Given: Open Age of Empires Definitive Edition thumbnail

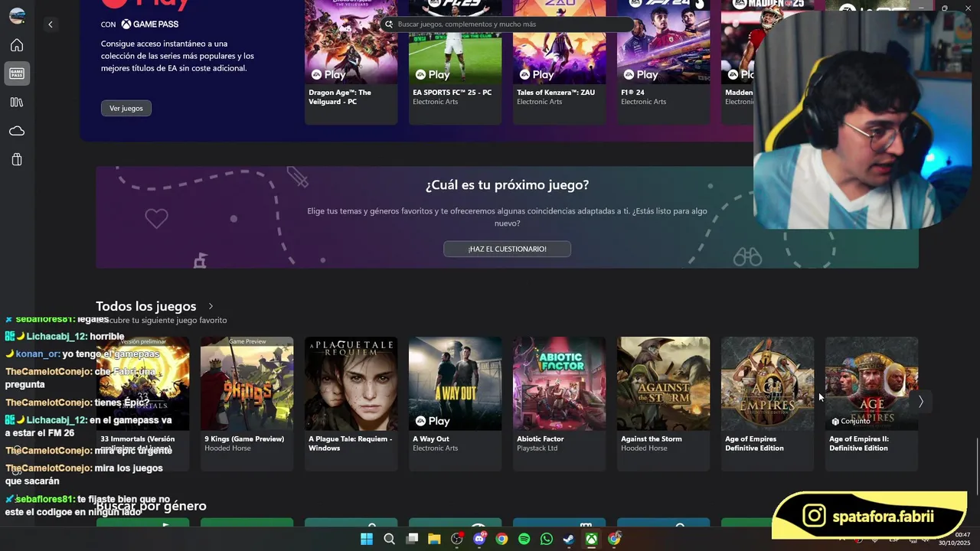Looking at the screenshot, I should pos(767,383).
